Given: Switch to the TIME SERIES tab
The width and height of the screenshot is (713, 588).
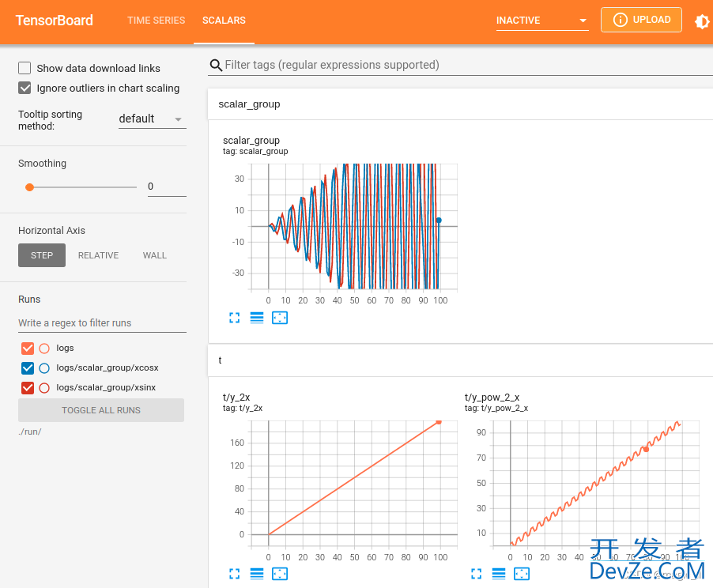Looking at the screenshot, I should tap(156, 21).
